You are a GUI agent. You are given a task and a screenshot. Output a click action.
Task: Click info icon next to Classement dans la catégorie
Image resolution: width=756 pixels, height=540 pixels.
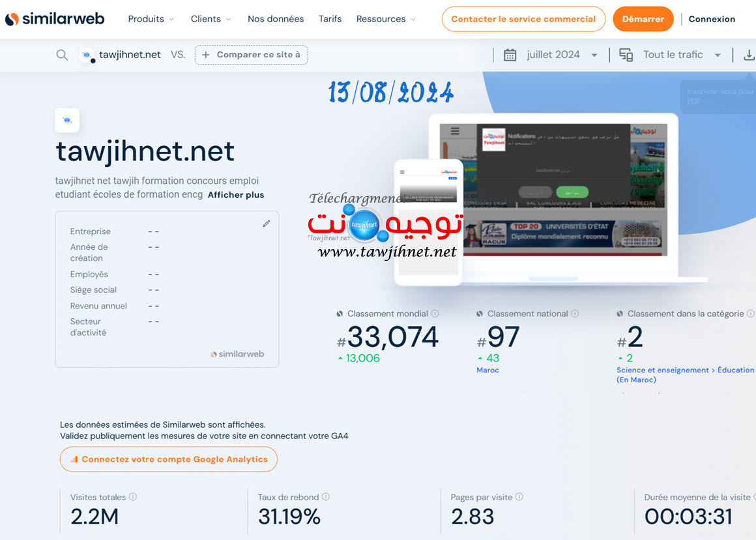751,313
